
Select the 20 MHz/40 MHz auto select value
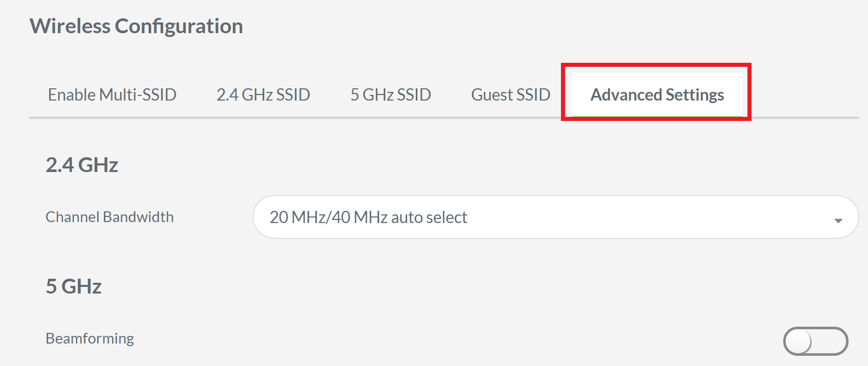(x=369, y=217)
